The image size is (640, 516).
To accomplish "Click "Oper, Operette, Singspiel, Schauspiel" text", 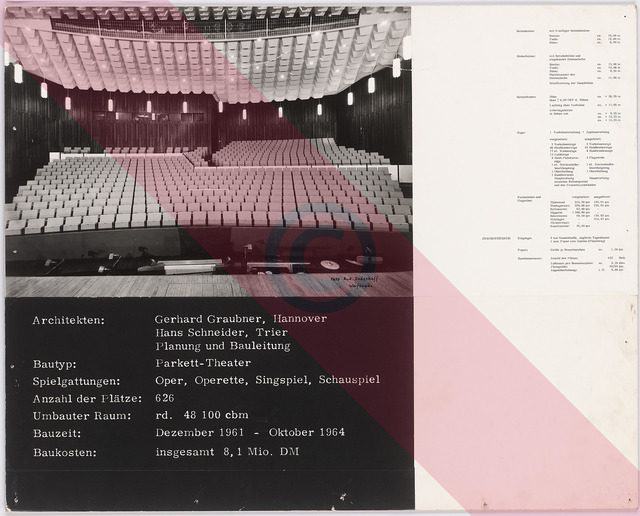I will click(x=267, y=381).
